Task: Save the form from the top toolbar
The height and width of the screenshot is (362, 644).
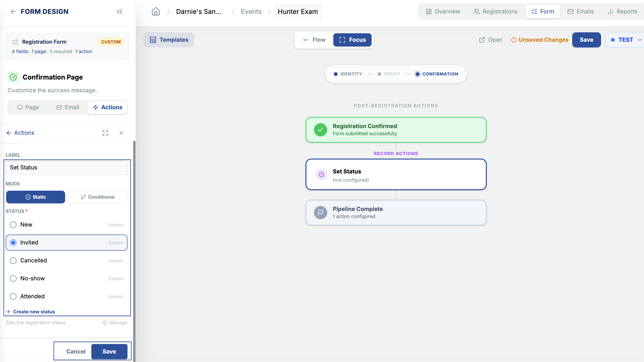Action: pyautogui.click(x=586, y=40)
